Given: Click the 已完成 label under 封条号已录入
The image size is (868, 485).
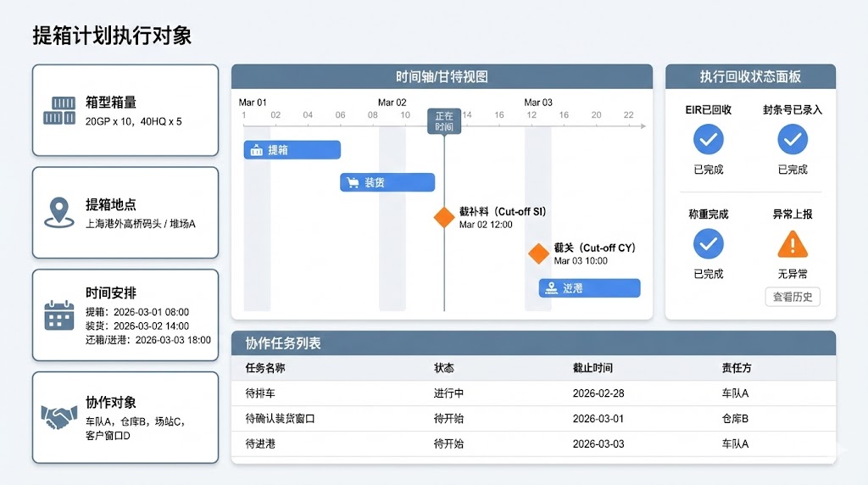Looking at the screenshot, I should tap(793, 170).
